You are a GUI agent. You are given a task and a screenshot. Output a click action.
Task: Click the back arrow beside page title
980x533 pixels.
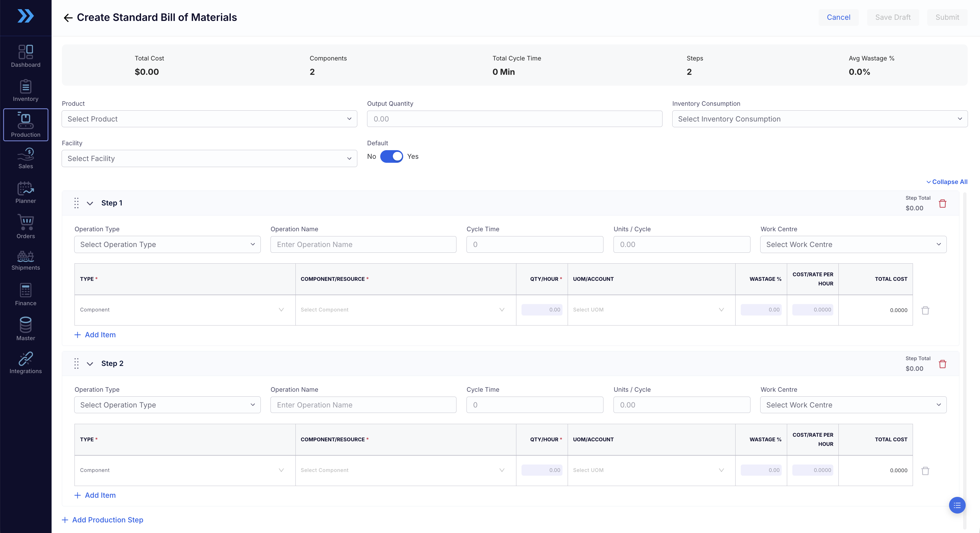pyautogui.click(x=68, y=18)
